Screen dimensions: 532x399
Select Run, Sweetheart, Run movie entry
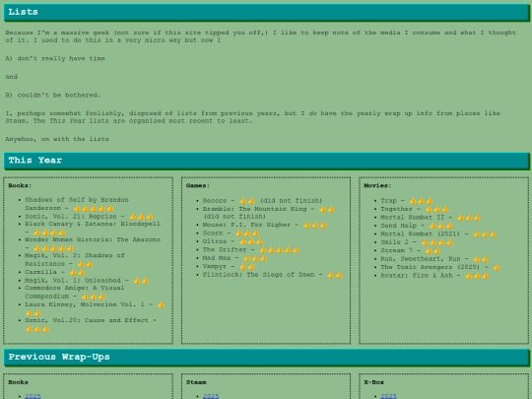(x=434, y=259)
